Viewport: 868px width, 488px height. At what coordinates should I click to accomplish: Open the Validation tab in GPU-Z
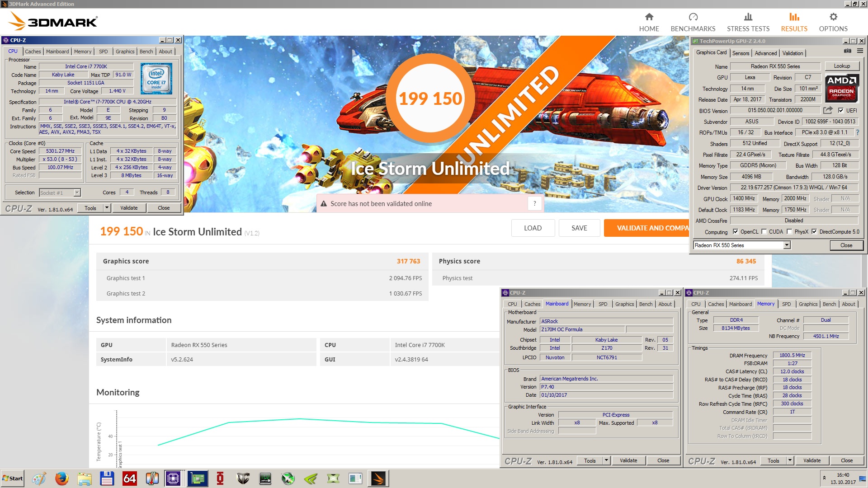(x=793, y=53)
